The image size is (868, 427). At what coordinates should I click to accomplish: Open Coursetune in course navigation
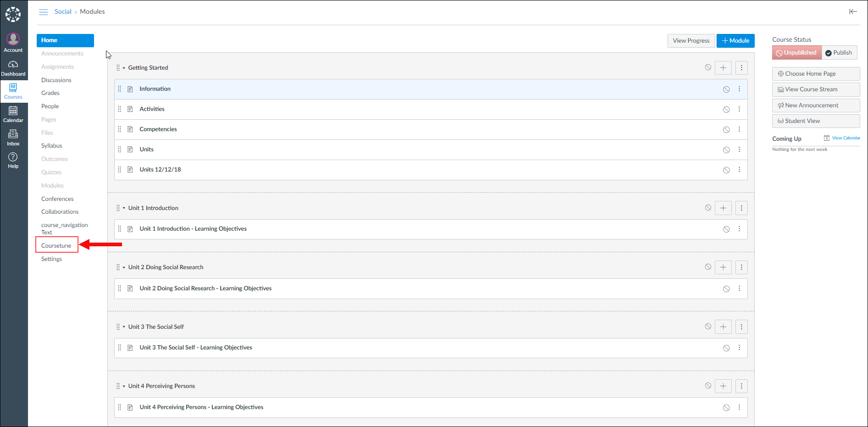56,246
